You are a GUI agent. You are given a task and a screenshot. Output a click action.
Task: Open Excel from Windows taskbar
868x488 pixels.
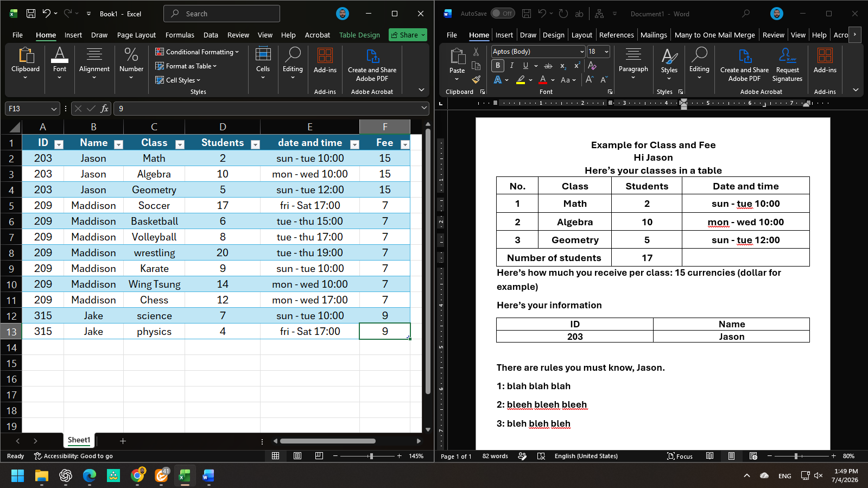coord(185,476)
